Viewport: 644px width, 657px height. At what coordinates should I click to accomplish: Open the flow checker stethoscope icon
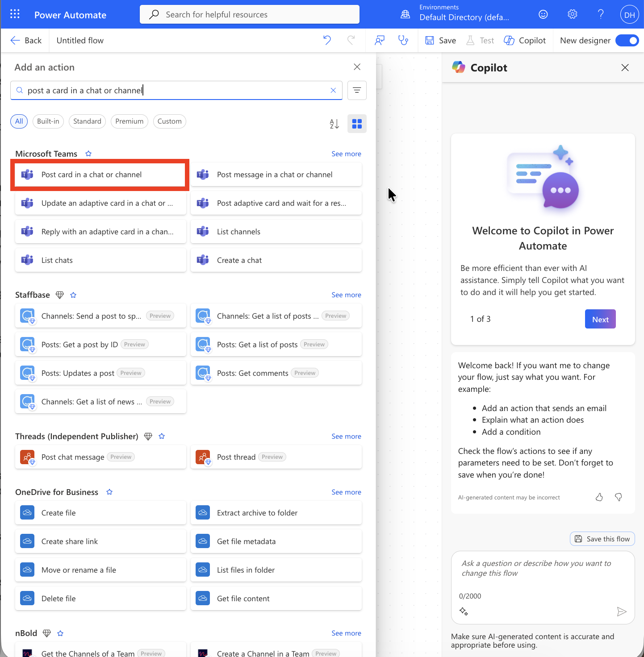tap(403, 41)
